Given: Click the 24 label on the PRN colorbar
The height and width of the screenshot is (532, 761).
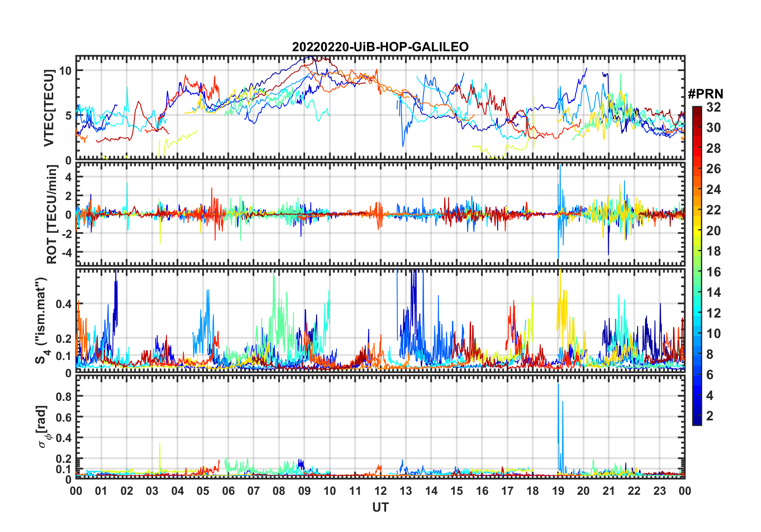Looking at the screenshot, I should [714, 190].
